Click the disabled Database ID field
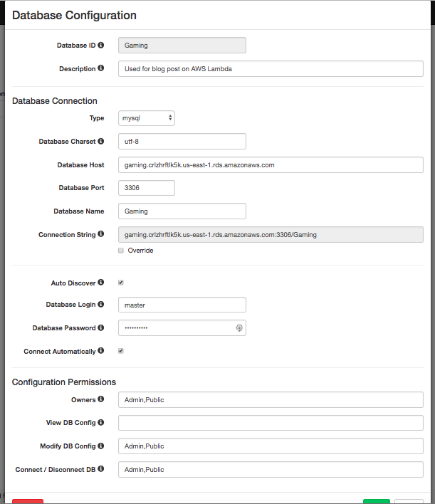435x504 pixels. (182, 46)
